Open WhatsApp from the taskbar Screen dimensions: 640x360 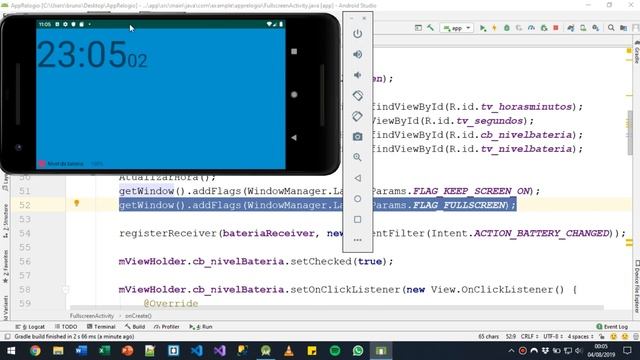[x=358, y=351]
